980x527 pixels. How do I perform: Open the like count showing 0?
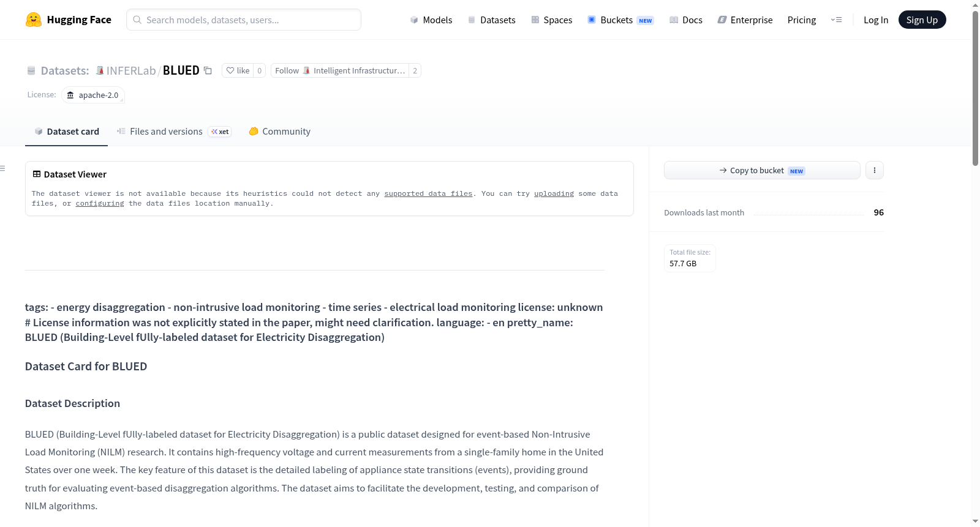click(x=260, y=70)
